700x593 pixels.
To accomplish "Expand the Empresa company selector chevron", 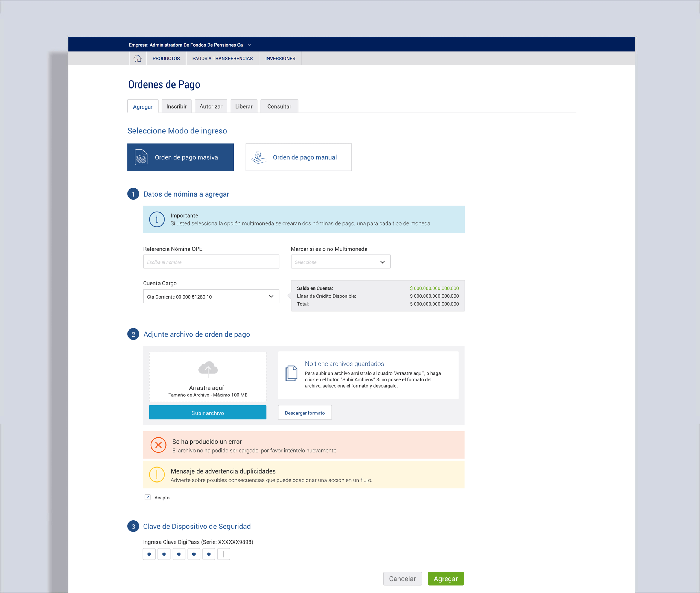I will (x=249, y=45).
